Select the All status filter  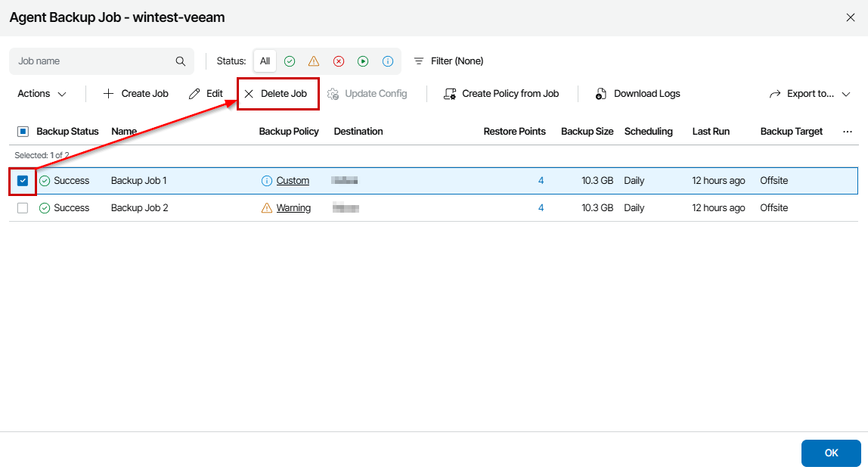point(265,61)
